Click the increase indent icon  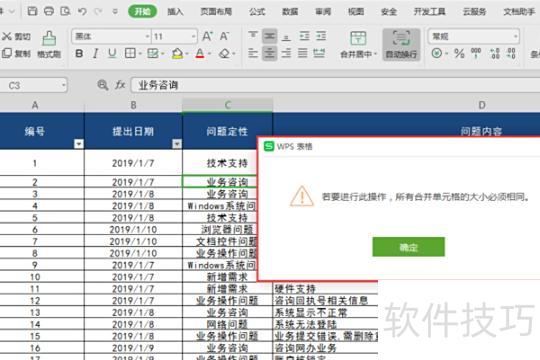click(x=321, y=36)
